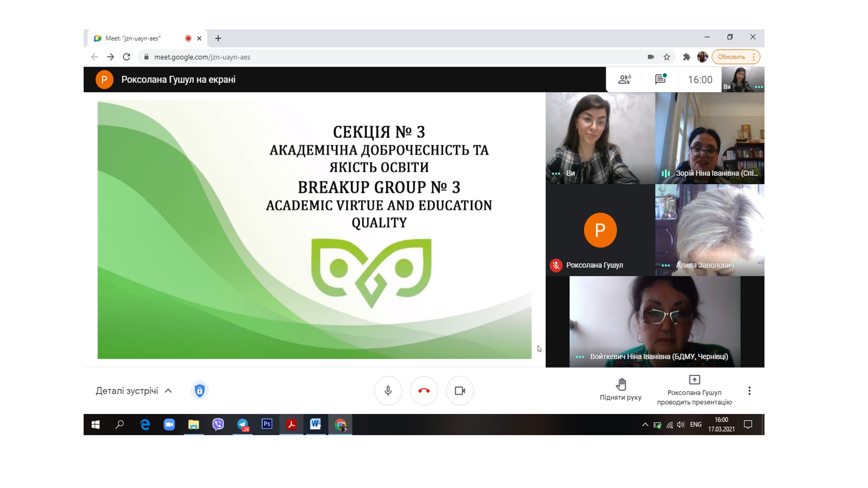Click your self-view thumbnail in header

click(743, 80)
